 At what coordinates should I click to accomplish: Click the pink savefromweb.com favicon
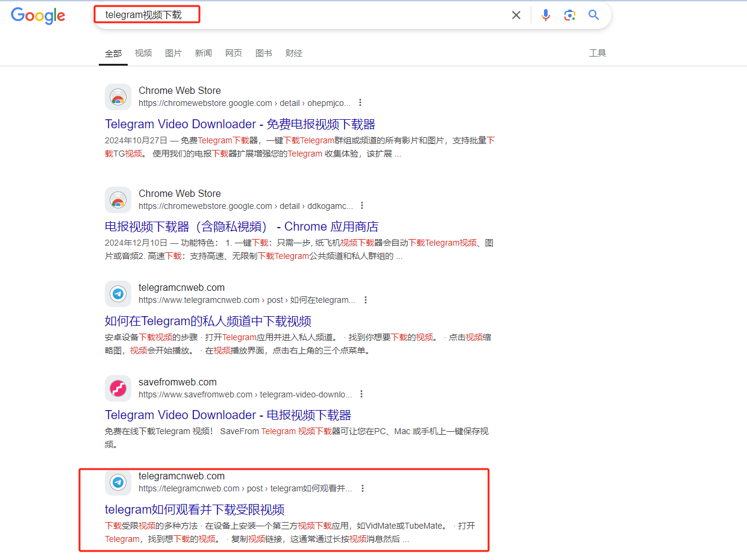[118, 388]
